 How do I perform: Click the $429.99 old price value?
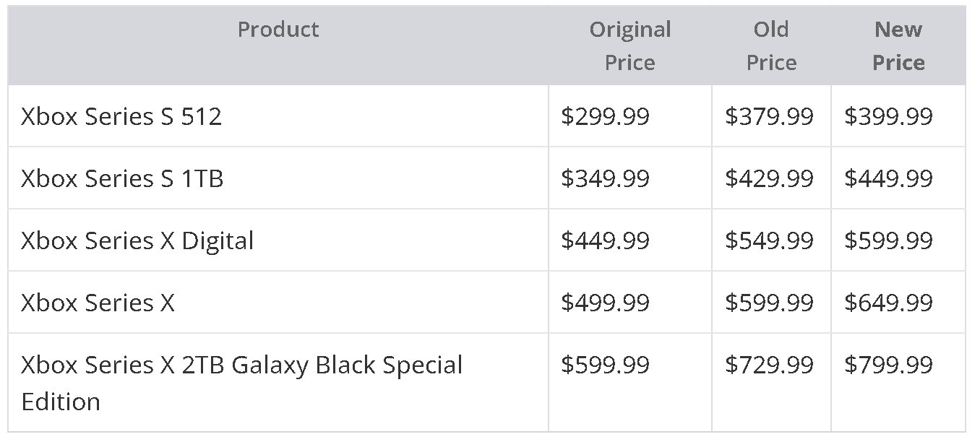coord(769,178)
